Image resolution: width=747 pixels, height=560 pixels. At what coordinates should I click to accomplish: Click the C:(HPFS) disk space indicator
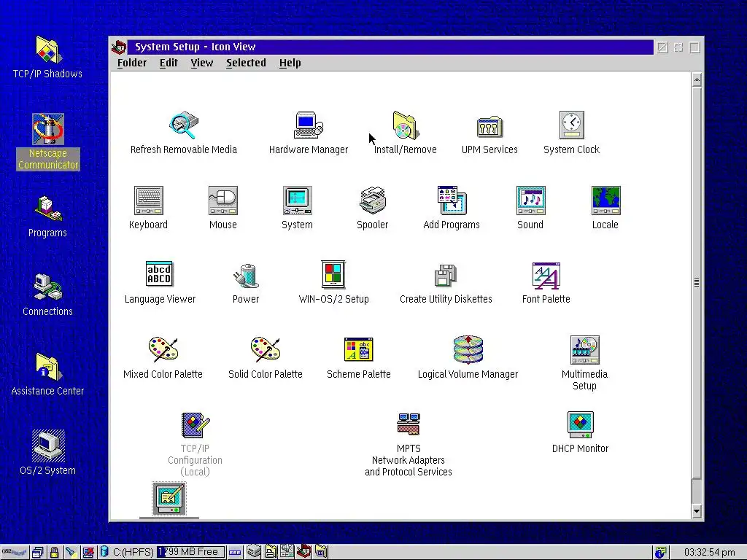[x=162, y=553]
